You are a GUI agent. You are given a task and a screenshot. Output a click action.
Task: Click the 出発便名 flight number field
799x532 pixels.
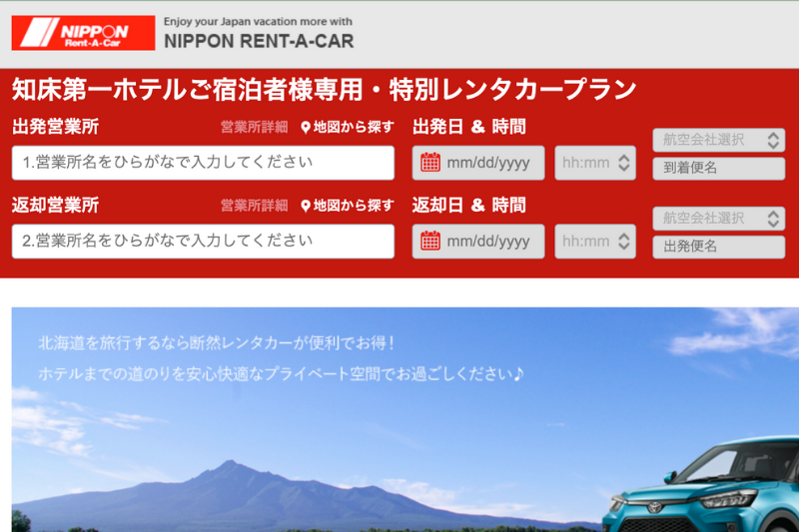point(718,247)
